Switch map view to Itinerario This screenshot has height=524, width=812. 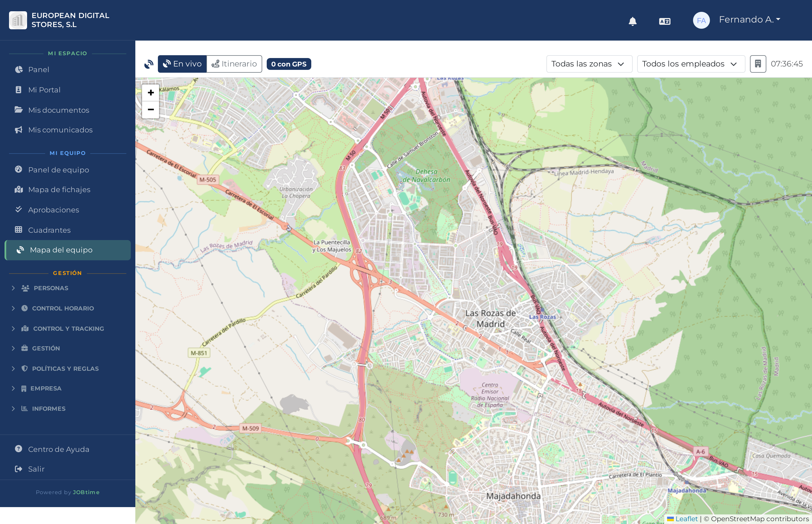[x=234, y=64]
